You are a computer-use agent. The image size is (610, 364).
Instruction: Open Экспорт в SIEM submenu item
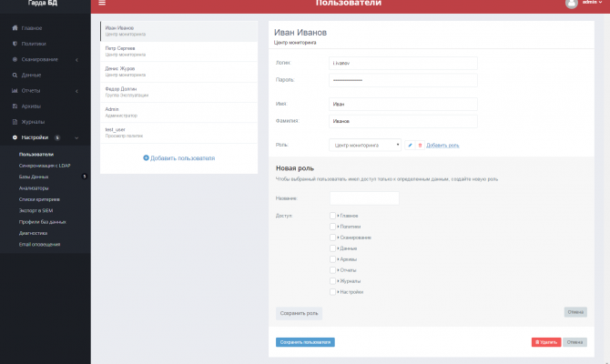[36, 211]
